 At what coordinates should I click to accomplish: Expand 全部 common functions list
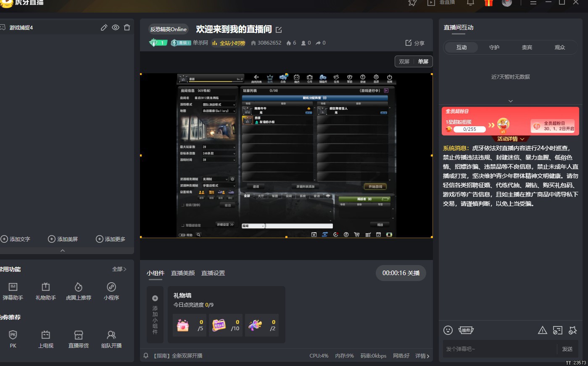pos(119,269)
